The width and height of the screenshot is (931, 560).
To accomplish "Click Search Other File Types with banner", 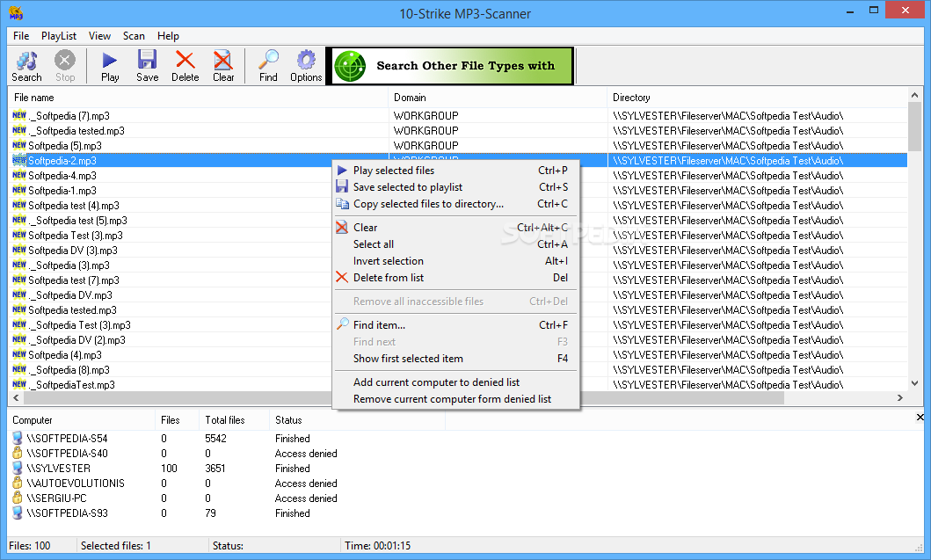I will pos(450,66).
